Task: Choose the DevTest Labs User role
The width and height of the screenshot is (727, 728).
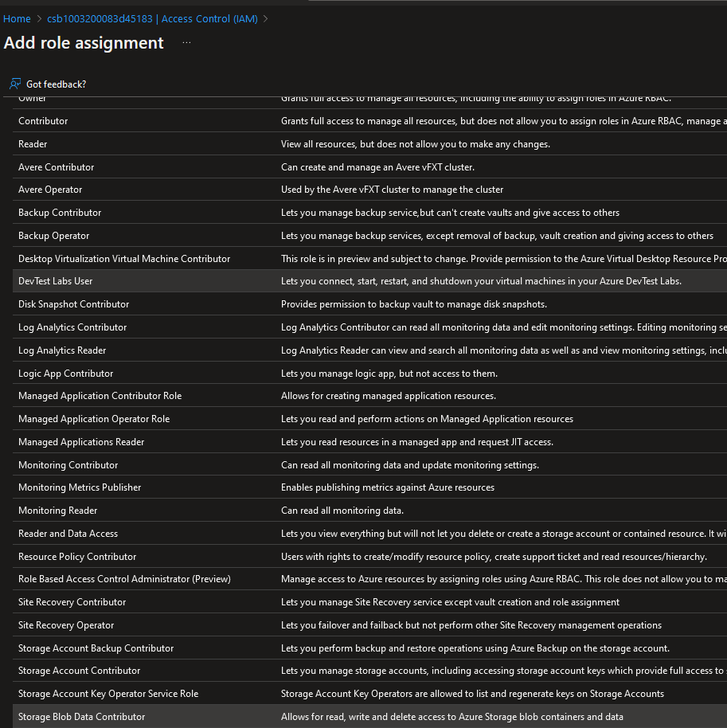Action: click(55, 280)
